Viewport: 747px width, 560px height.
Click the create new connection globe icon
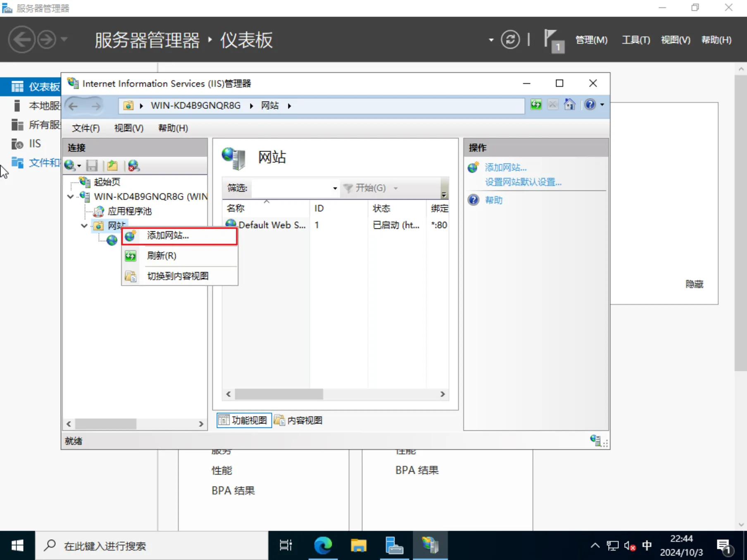tap(69, 166)
